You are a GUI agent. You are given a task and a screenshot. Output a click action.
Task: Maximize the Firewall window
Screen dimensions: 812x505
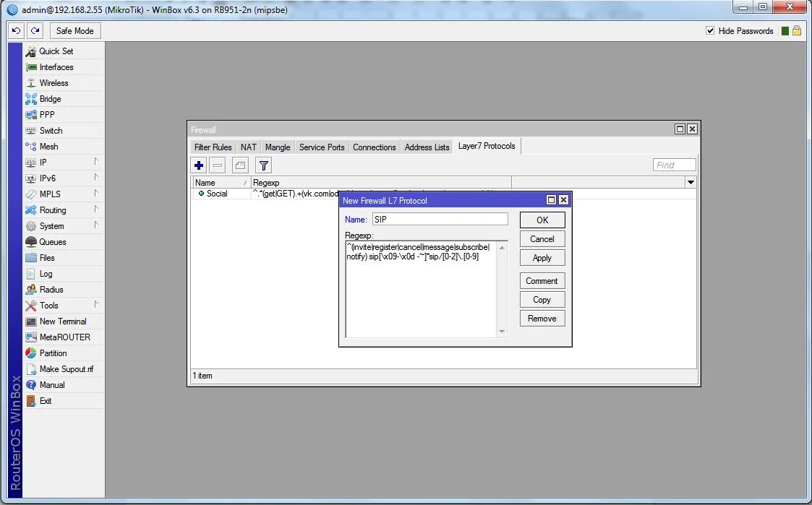pos(680,129)
